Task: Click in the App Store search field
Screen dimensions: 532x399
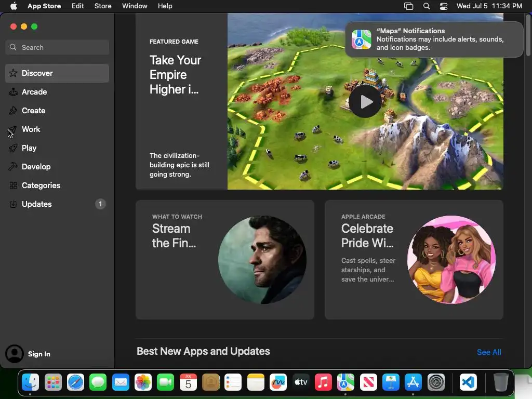Action: 57,47
